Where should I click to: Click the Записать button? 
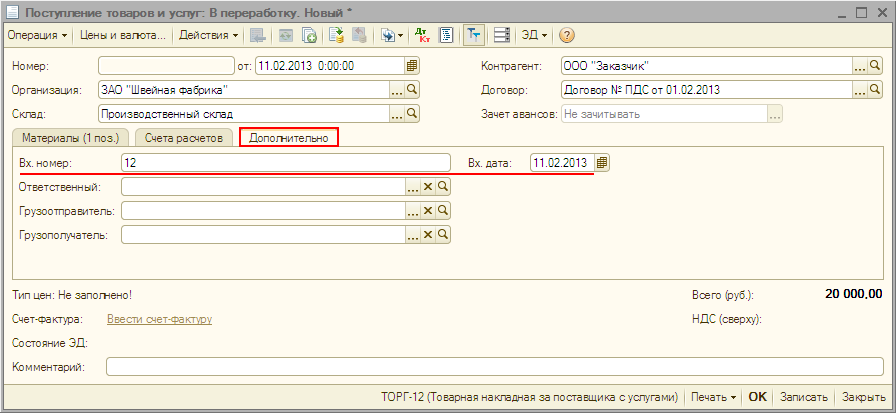[x=804, y=396]
